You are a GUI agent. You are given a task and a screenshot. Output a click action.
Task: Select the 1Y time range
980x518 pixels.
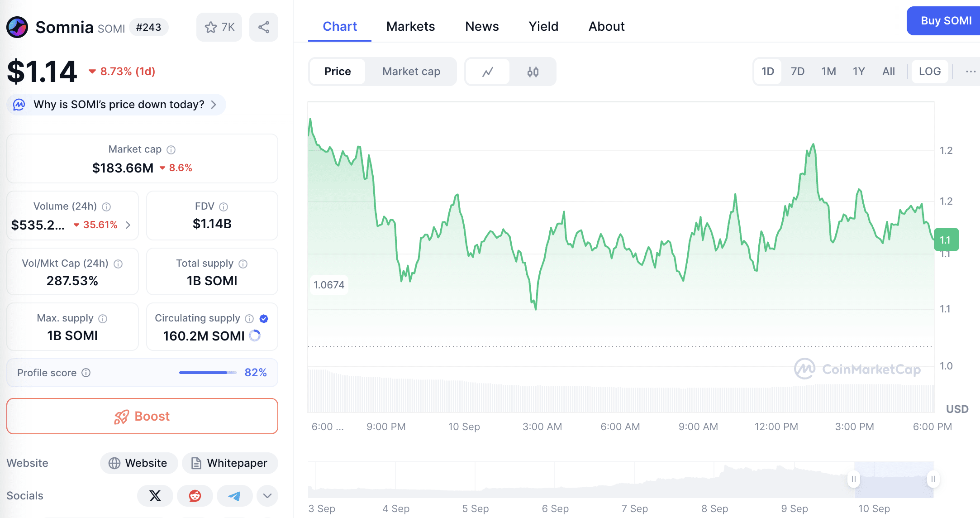859,72
